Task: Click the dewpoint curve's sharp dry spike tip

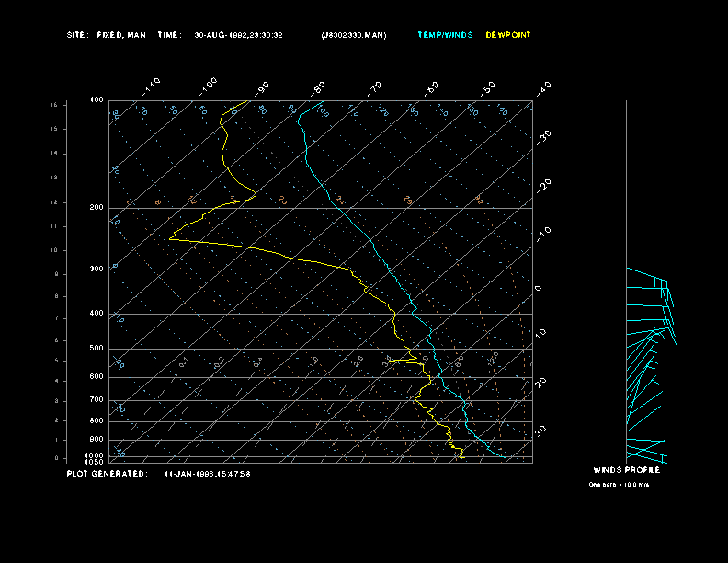Action: pyautogui.click(x=170, y=239)
